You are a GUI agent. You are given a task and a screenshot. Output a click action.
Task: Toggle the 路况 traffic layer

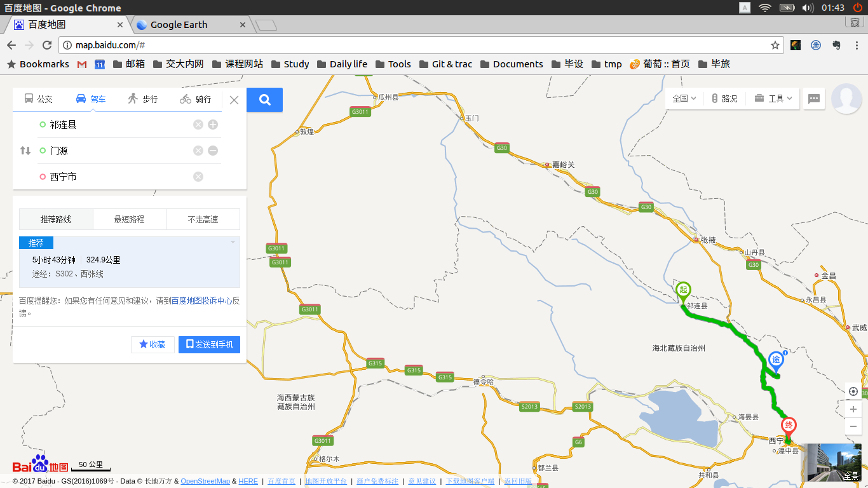coord(724,98)
